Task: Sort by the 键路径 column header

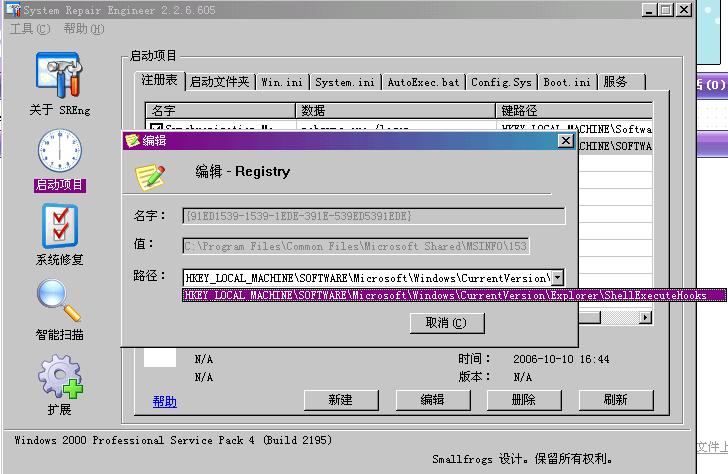Action: (574, 110)
